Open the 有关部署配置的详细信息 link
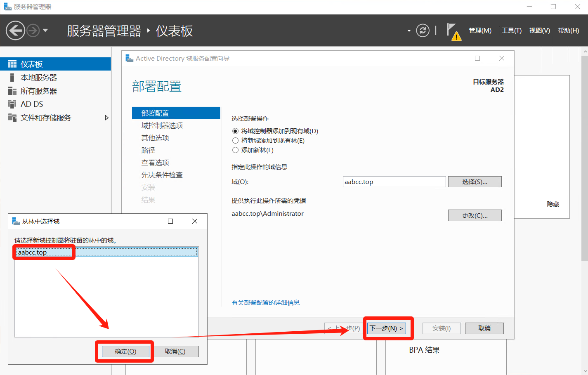The image size is (588, 375). (x=266, y=302)
